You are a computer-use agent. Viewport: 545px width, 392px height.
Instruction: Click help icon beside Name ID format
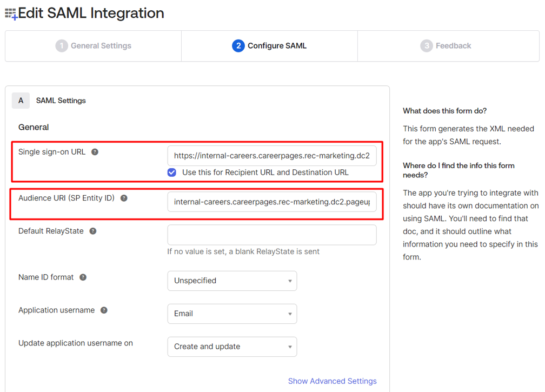pyautogui.click(x=83, y=277)
